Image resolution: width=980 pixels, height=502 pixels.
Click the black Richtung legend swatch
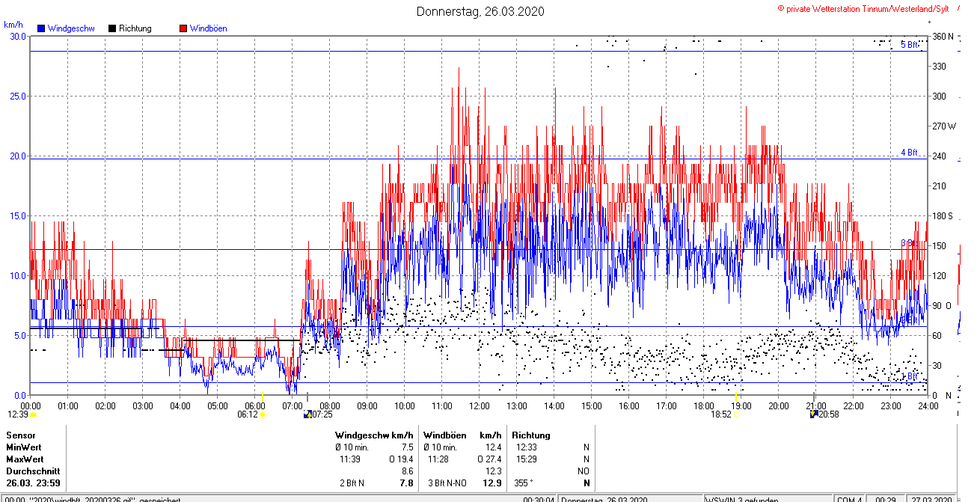[x=112, y=28]
